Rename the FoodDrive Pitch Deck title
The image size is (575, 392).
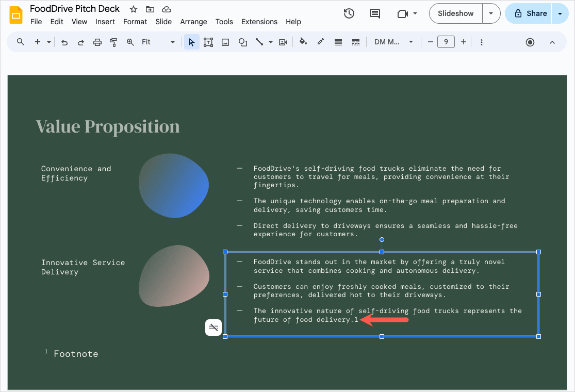click(75, 9)
